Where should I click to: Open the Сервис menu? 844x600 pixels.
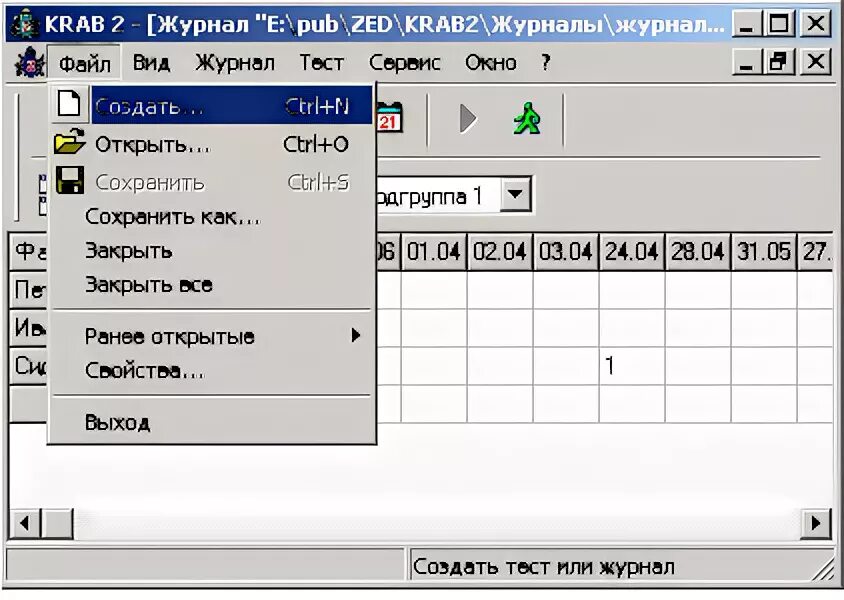[405, 63]
